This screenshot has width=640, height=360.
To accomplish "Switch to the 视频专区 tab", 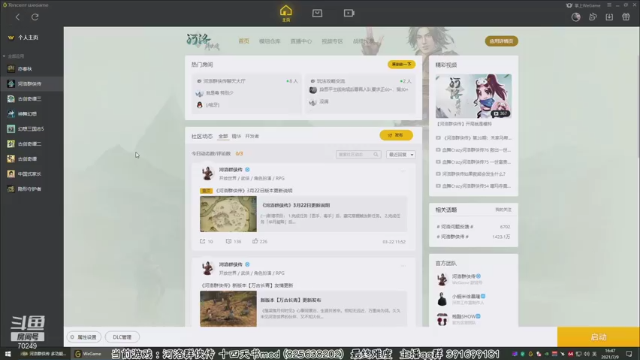I will coord(332,41).
